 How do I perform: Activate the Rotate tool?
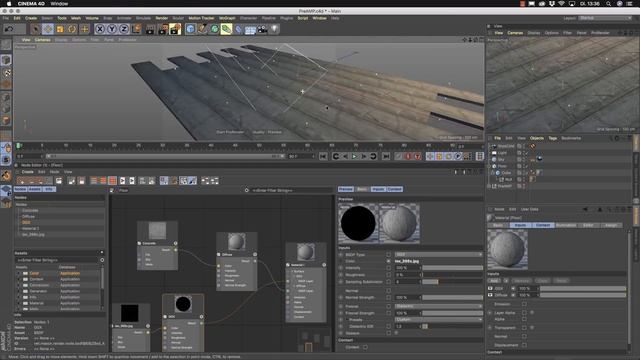coord(72,29)
